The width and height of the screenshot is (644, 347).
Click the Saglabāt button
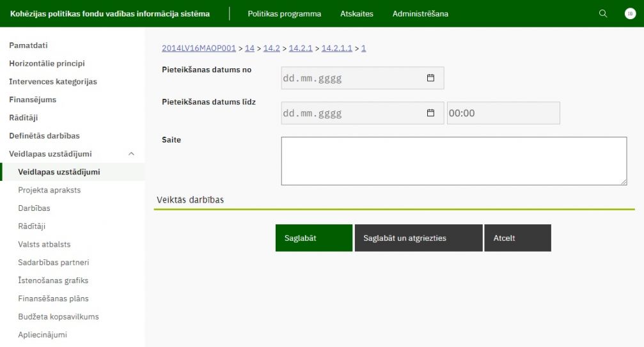[x=313, y=238]
